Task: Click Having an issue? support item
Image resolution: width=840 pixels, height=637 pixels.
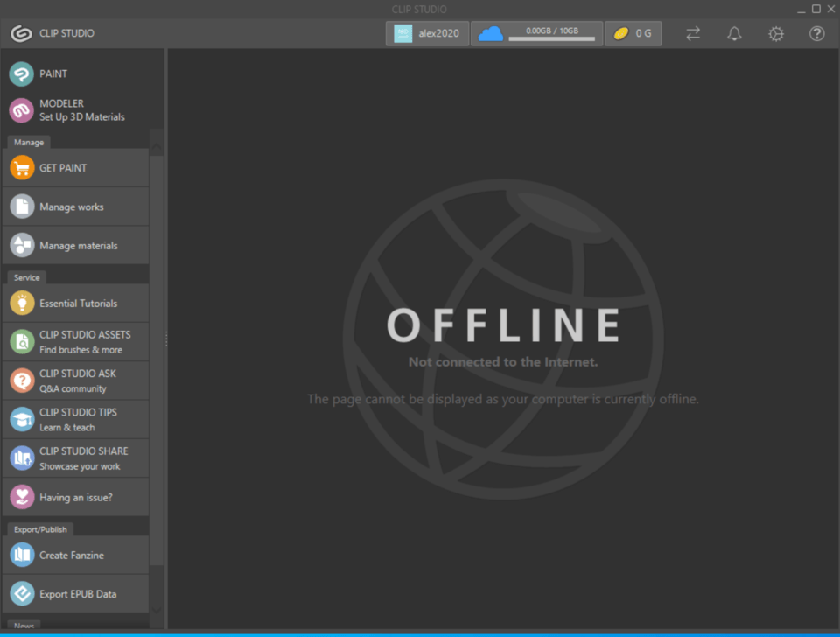Action: (75, 498)
